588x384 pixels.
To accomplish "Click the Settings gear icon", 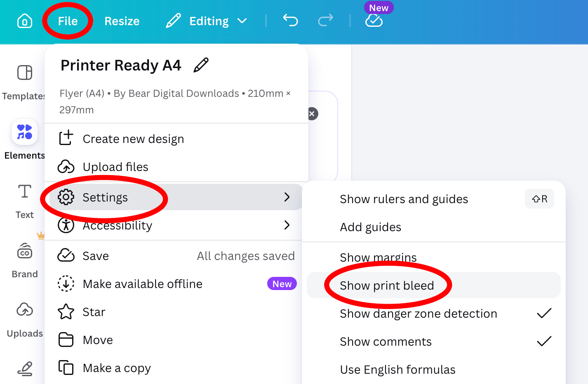I will coord(66,197).
